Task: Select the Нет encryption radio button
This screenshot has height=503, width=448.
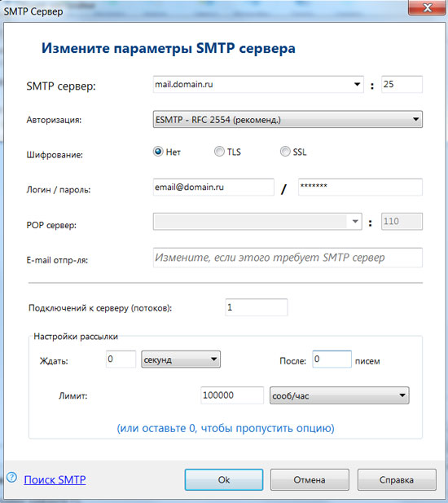Action: click(158, 152)
